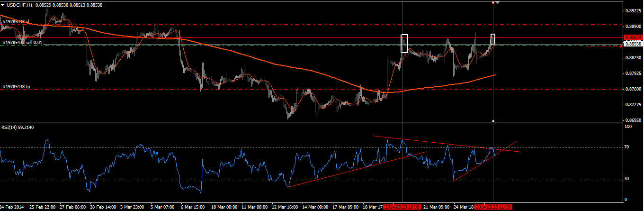Select the white rectangle object at 26 Mar
Image resolution: width=644 pixels, height=211 pixels.
click(493, 39)
